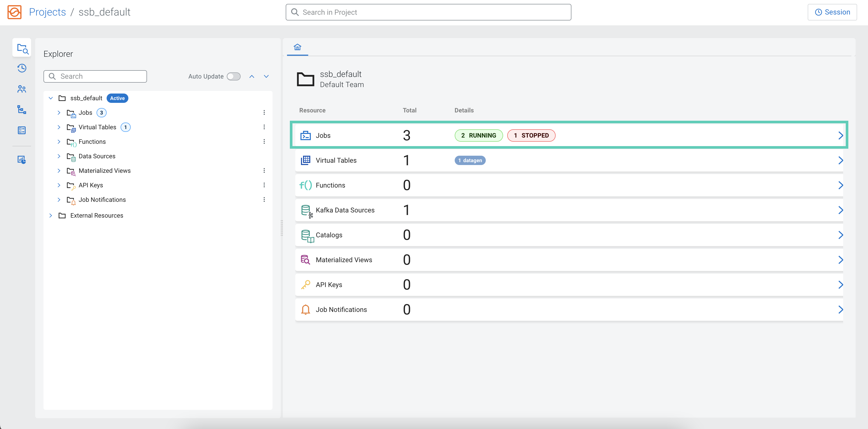Click the dashboard monitoring sidebar icon

pos(22,160)
